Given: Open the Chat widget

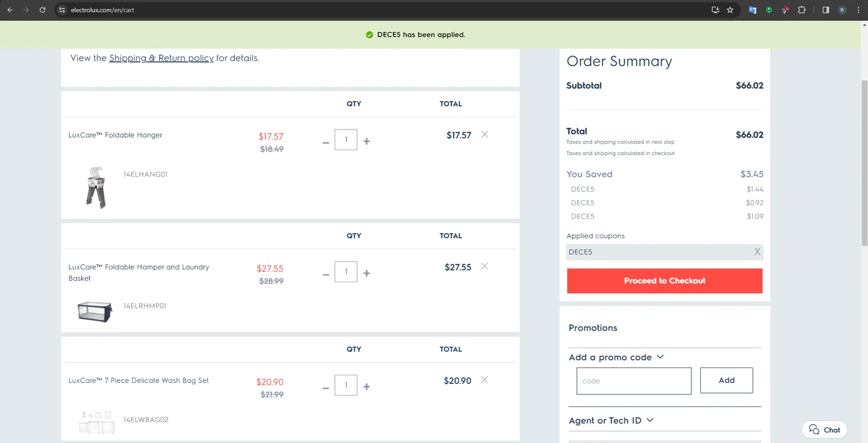Looking at the screenshot, I should coord(825,430).
